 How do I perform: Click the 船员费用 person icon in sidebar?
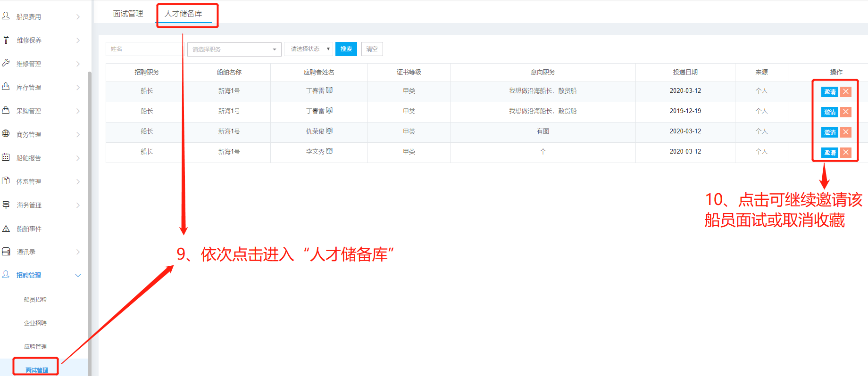[6, 16]
